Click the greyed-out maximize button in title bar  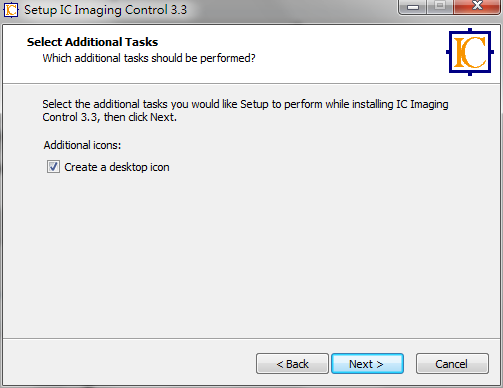440,6
